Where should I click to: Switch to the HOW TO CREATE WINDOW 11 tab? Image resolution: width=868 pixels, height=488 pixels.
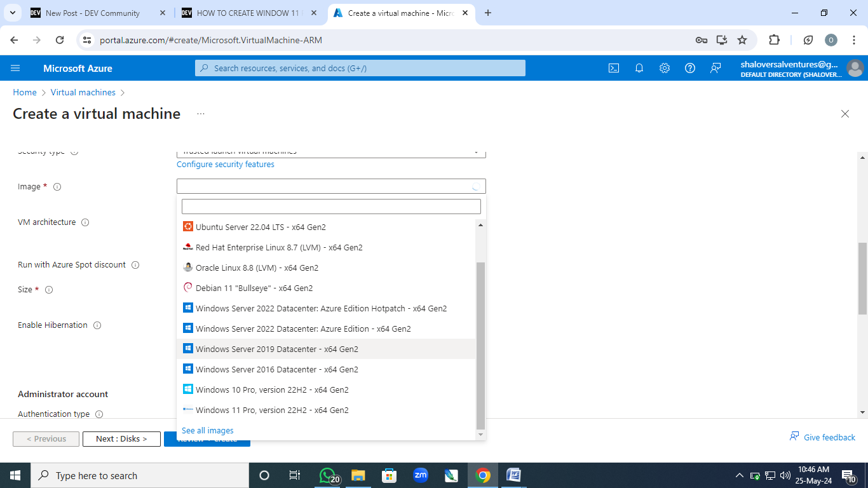249,13
